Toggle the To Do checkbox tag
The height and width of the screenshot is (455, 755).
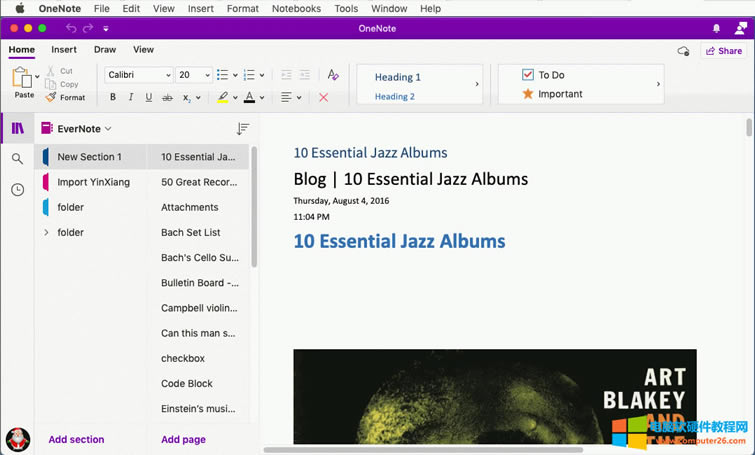click(x=529, y=75)
